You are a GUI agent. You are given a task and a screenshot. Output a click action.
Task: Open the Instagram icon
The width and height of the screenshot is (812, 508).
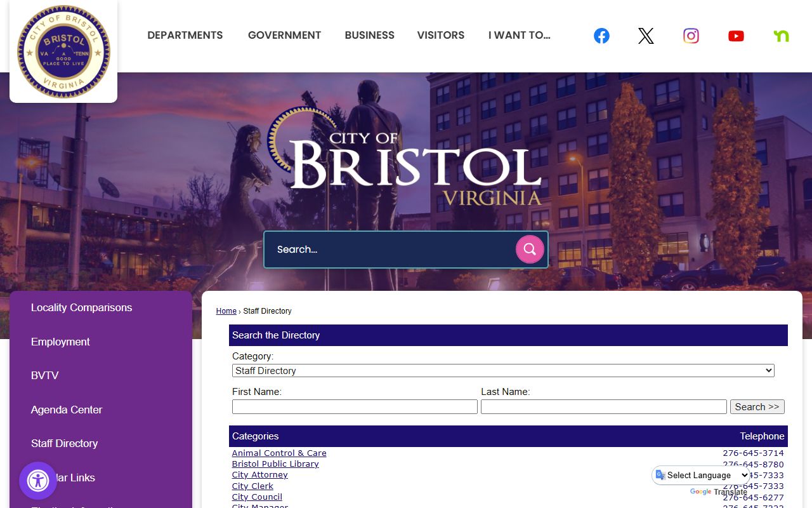pyautogui.click(x=691, y=36)
